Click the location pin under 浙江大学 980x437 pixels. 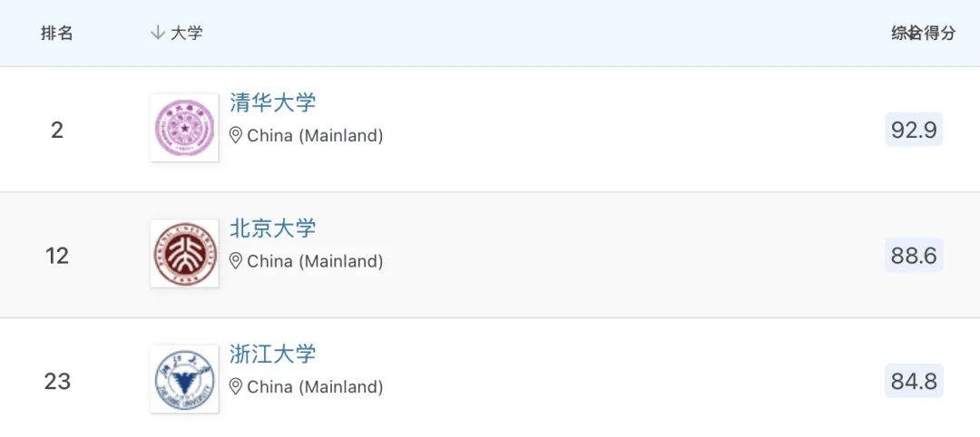tap(236, 387)
